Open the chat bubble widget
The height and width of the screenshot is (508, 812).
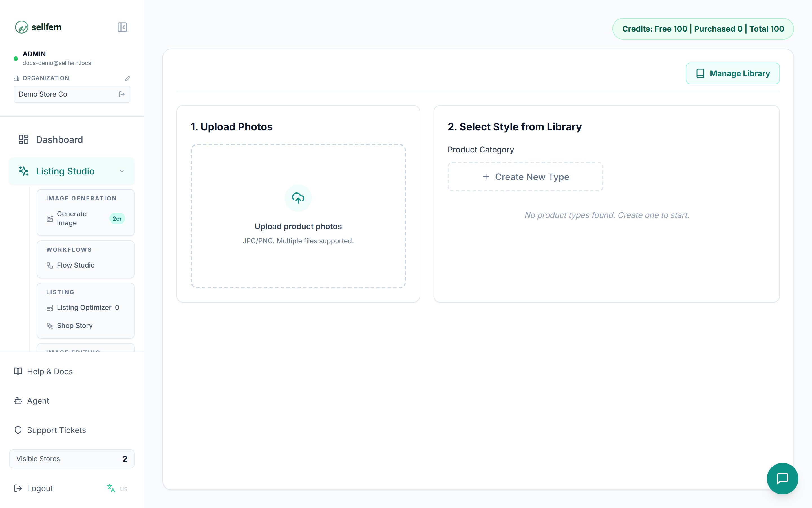[782, 478]
